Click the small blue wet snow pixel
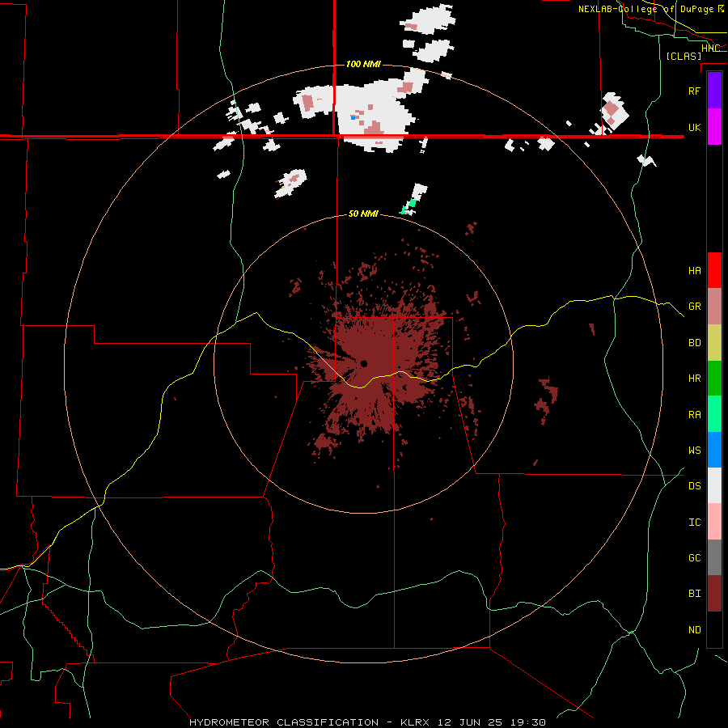728x728 pixels. coord(353,118)
